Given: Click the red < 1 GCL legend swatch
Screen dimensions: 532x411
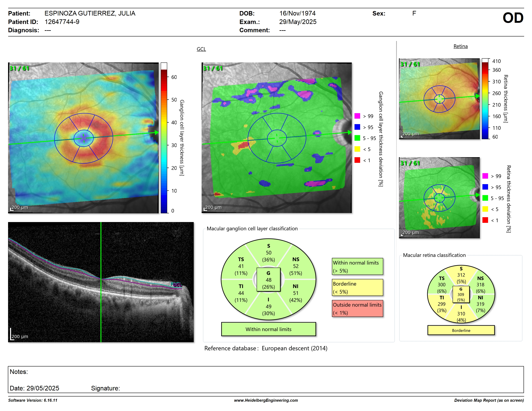Looking at the screenshot, I should [x=357, y=160].
